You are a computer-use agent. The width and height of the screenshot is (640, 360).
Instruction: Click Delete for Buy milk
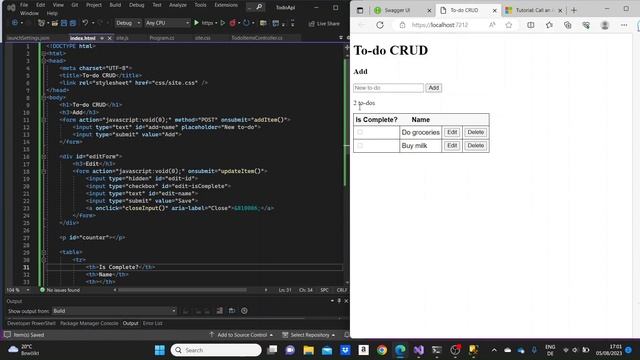pos(476,145)
